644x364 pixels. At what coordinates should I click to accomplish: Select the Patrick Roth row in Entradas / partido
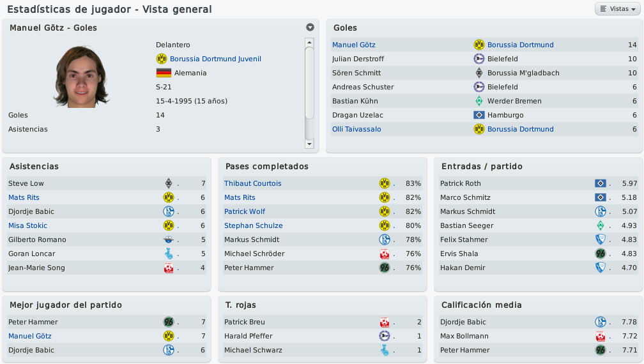click(538, 183)
